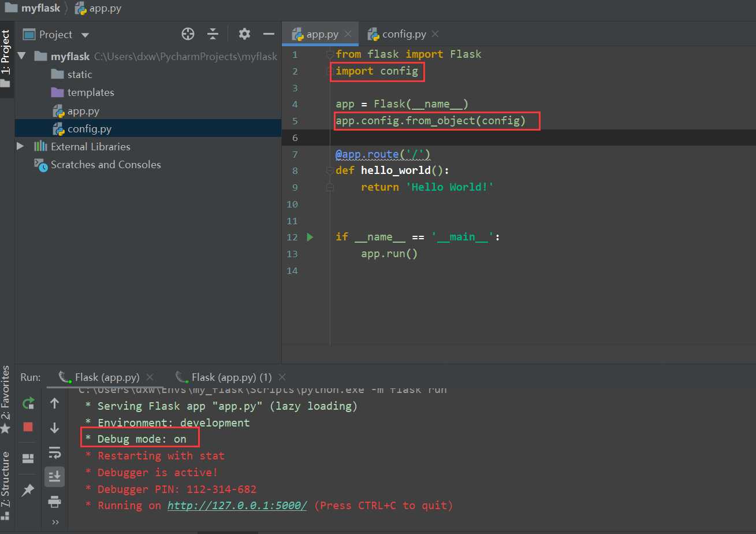Open the 2: Favorites tool window tab
The image size is (756, 534).
tap(6, 399)
